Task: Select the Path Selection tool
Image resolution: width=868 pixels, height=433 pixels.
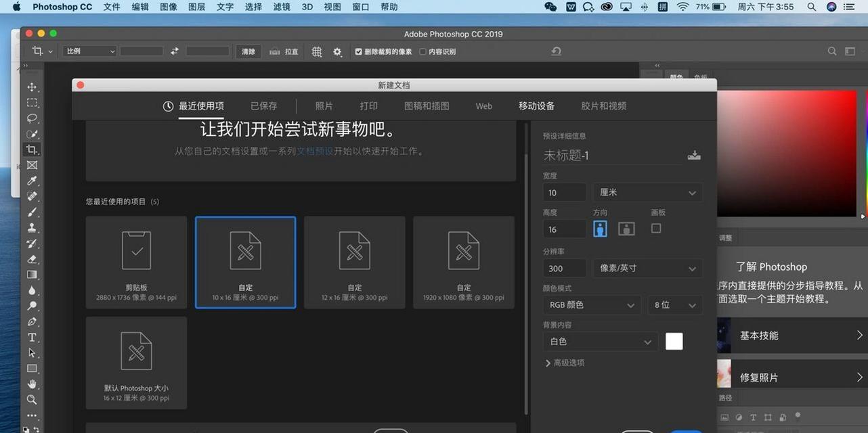Action: click(x=32, y=352)
